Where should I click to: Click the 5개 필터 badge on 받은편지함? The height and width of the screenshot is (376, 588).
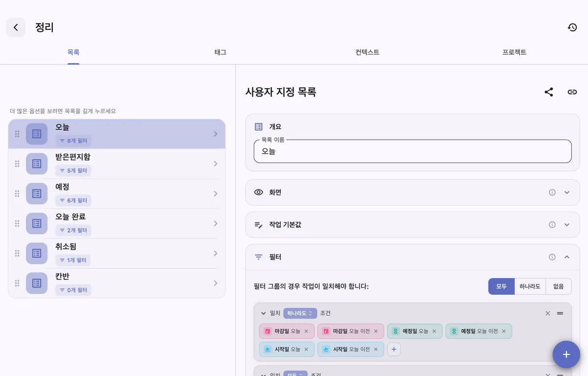coord(73,171)
